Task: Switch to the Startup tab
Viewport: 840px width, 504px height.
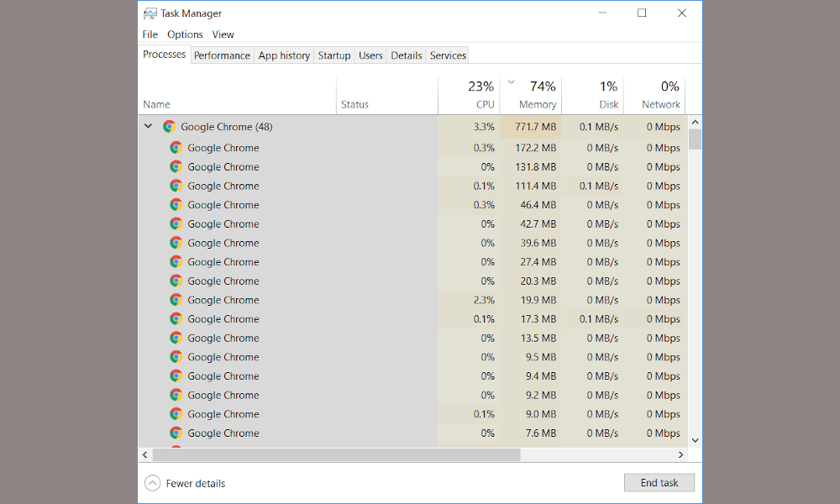Action: 334,55
